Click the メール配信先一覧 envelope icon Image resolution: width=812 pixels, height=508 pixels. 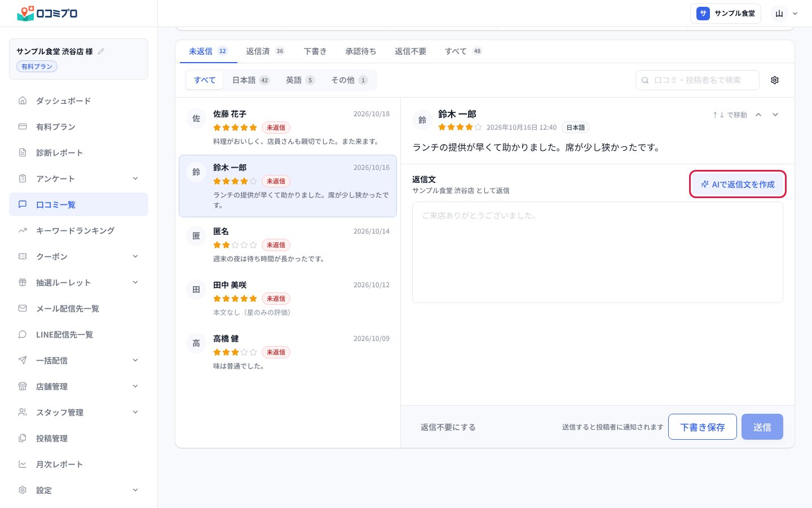tap(23, 308)
